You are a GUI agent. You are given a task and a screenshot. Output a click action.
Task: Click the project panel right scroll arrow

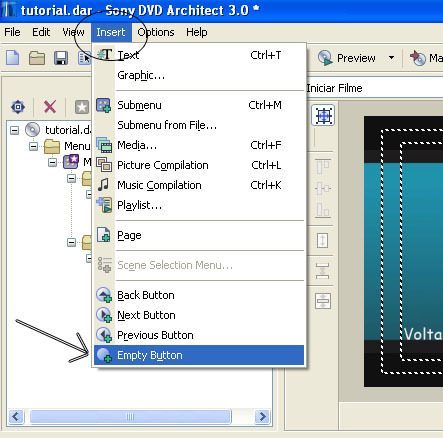pyautogui.click(x=262, y=416)
